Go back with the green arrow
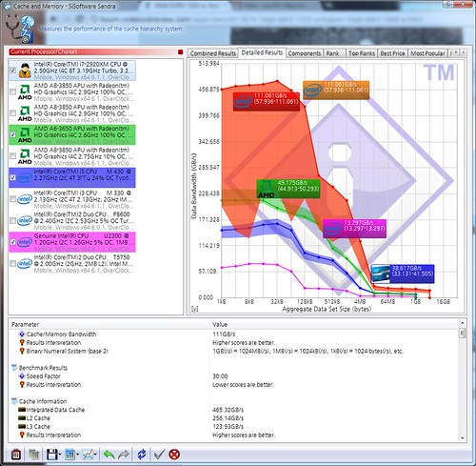 click(109, 455)
